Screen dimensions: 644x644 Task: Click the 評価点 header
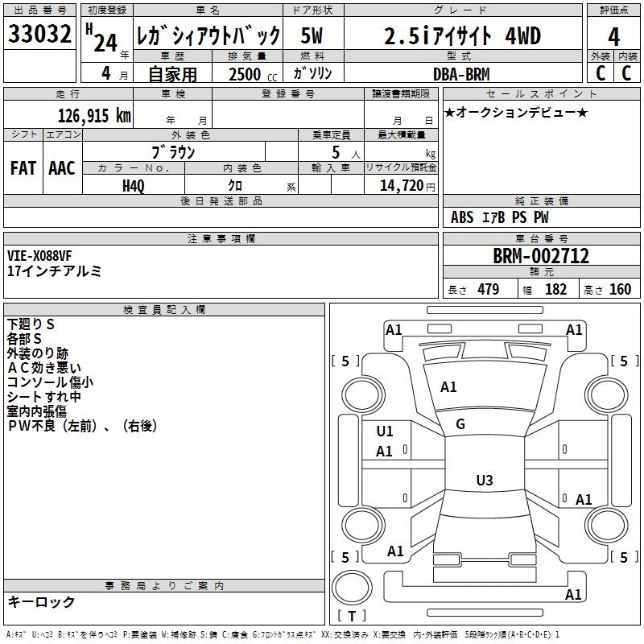coord(613,10)
